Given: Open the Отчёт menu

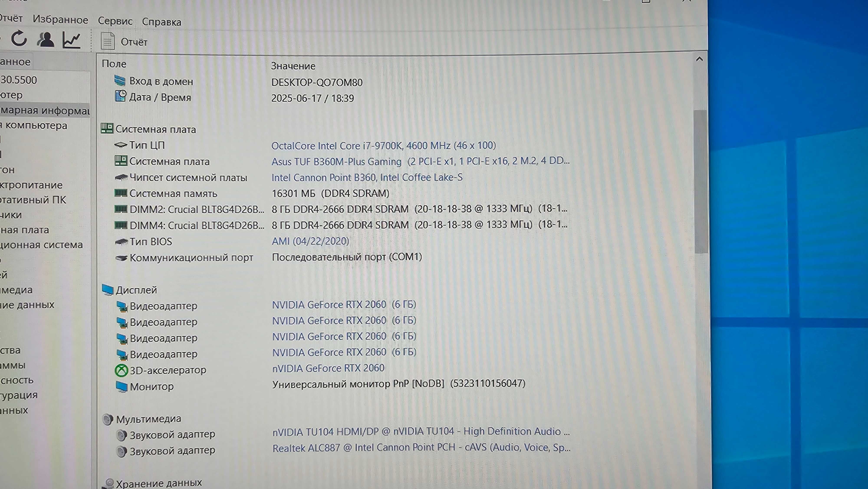Looking at the screenshot, I should (x=11, y=18).
